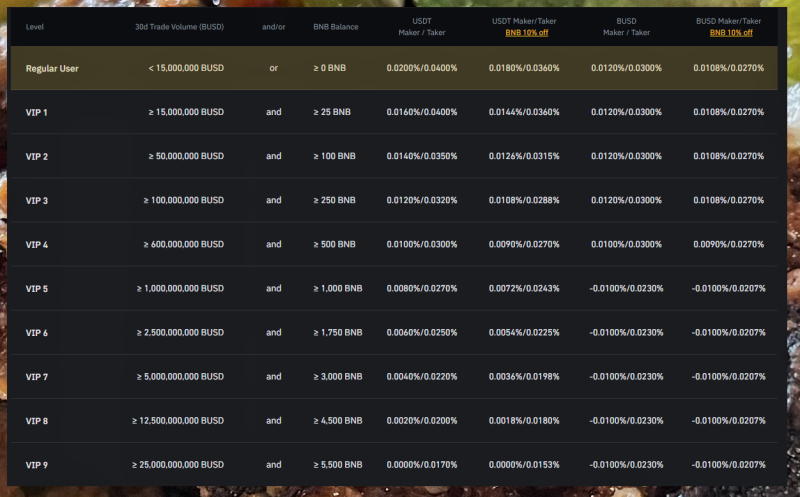
Task: Click '< 15,000,000 BUSD' volume cell
Action: 186,68
